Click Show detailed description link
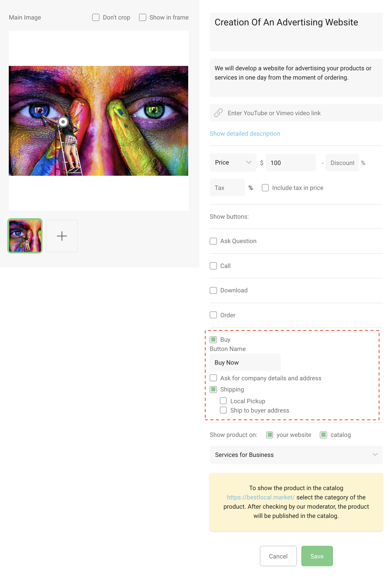 (x=245, y=134)
